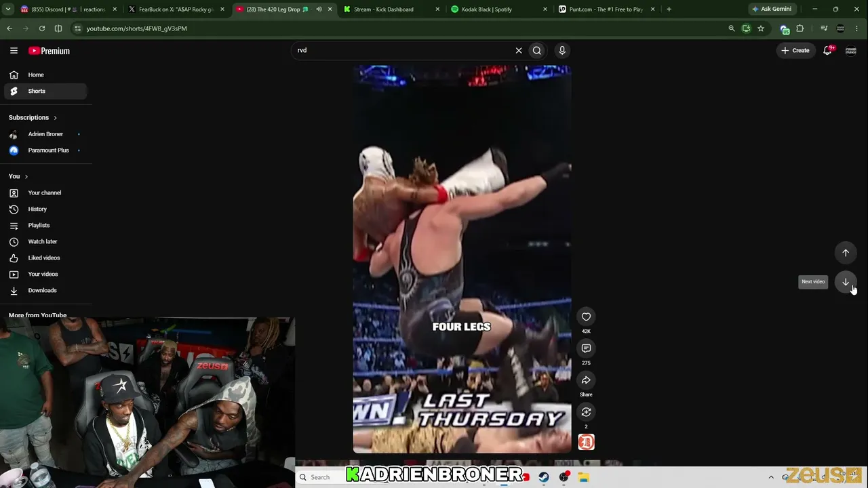Select Shorts in the sidebar
The height and width of the screenshot is (488, 868).
coord(45,91)
